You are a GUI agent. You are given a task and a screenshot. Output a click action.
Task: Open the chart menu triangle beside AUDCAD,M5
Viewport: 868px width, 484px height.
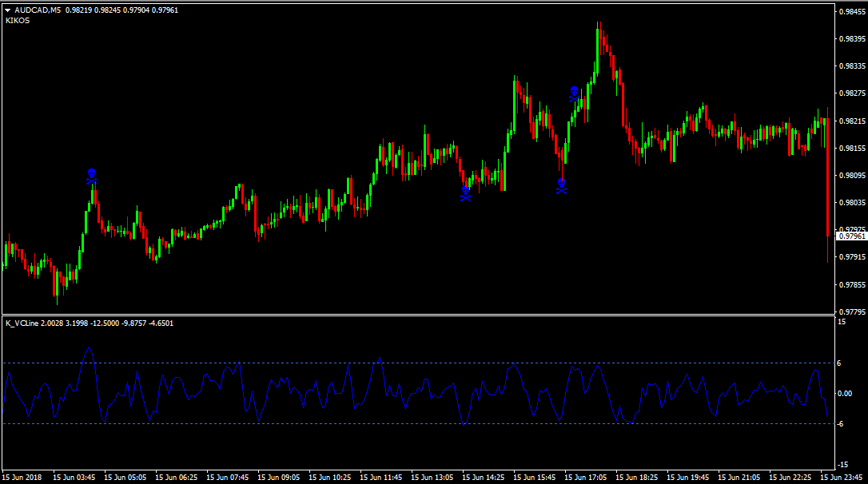click(x=7, y=10)
